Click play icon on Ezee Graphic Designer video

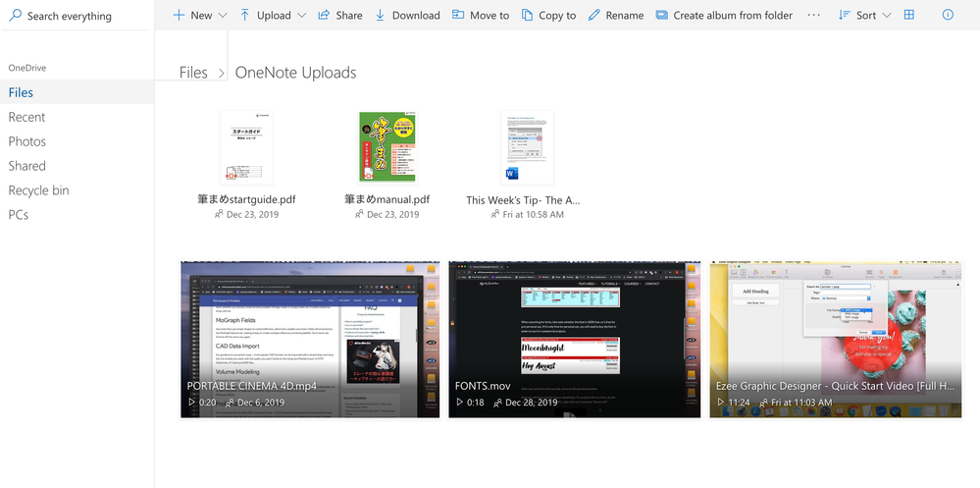721,403
